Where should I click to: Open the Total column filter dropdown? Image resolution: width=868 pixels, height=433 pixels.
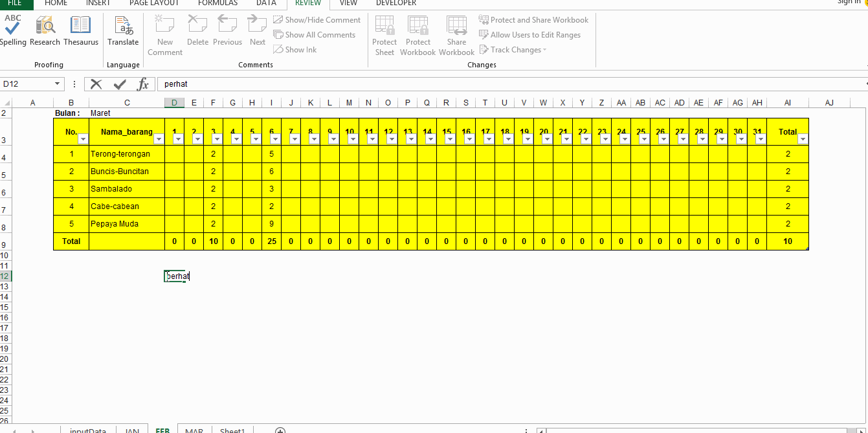click(x=803, y=139)
